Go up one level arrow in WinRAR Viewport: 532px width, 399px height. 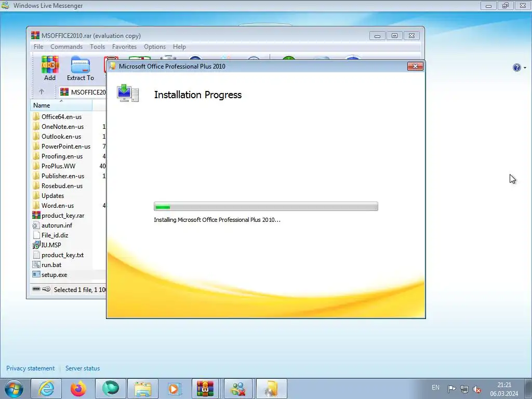[x=42, y=91]
